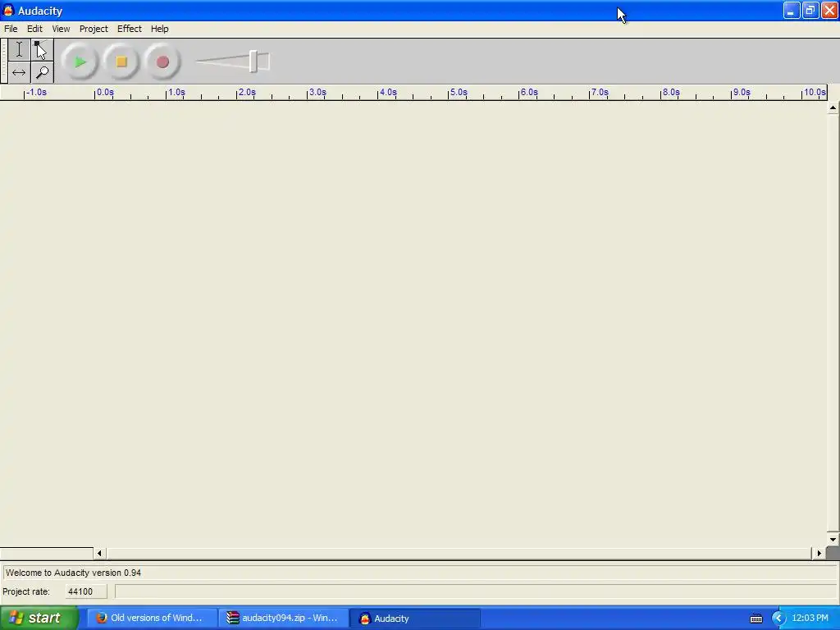Open the Effect menu
Viewport: 840px width, 630px height.
tap(130, 29)
